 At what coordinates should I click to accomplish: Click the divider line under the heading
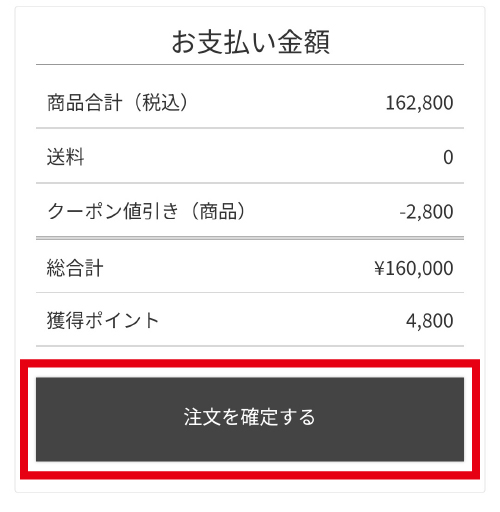pos(250,64)
